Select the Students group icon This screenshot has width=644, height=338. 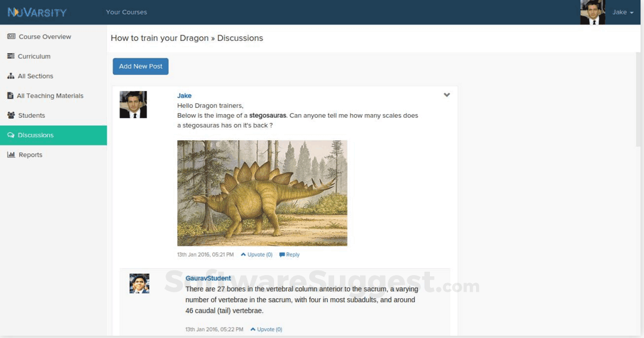point(11,115)
